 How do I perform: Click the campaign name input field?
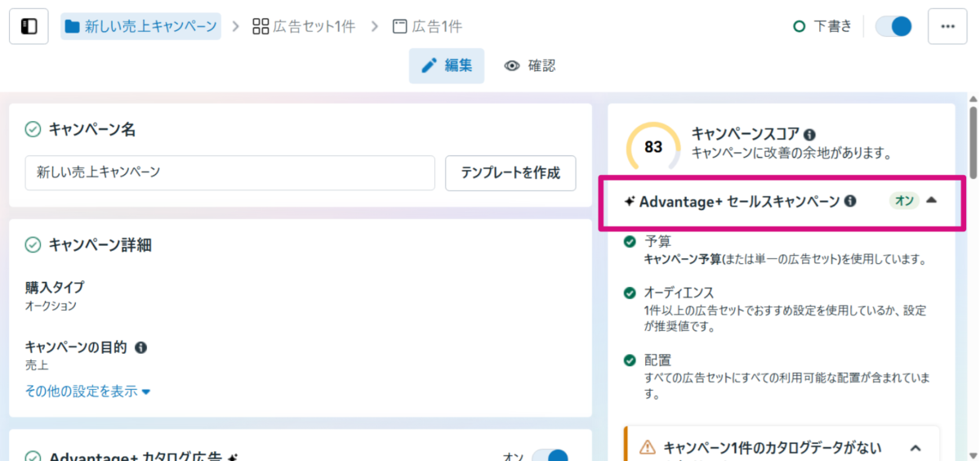coord(229,172)
